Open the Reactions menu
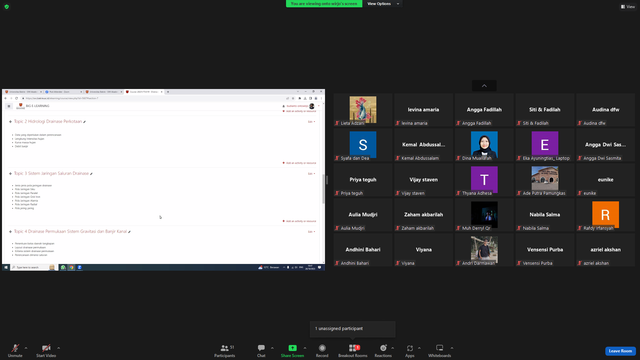Image resolution: width=640 pixels, height=360 pixels. (383, 350)
